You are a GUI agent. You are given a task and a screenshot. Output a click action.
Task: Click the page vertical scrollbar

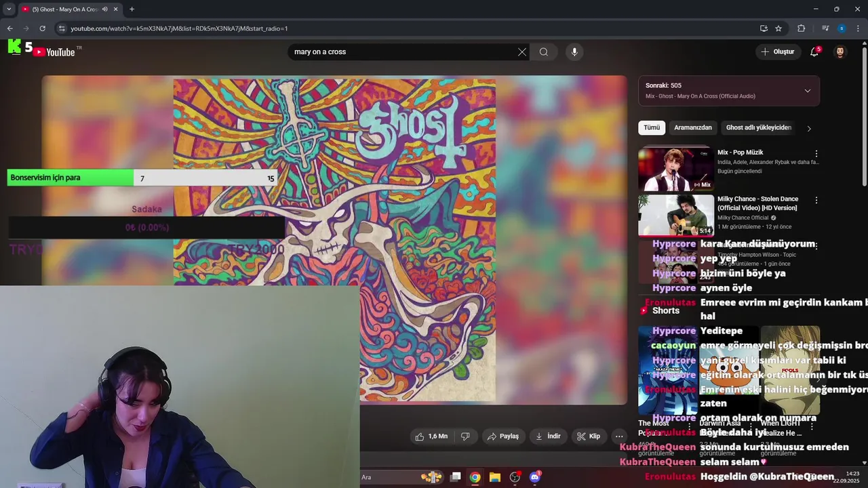tap(864, 115)
